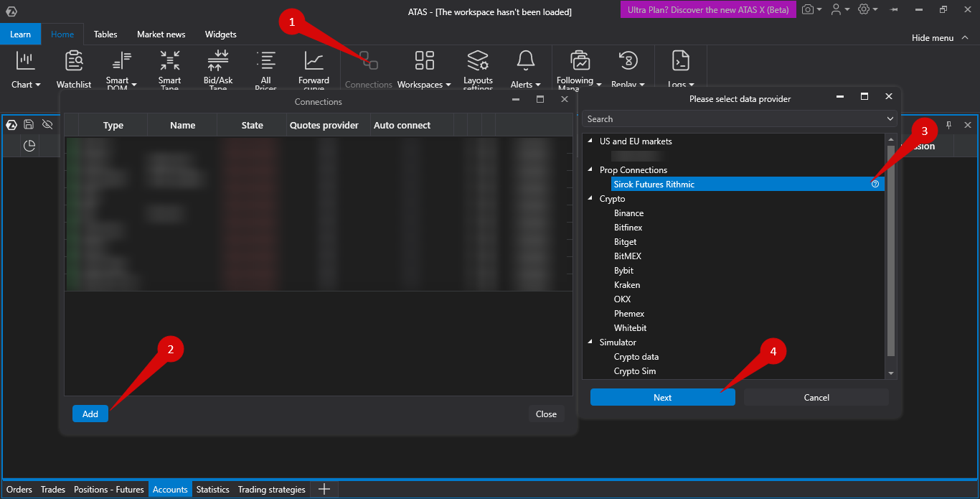Click the Add button in Connections
The image size is (980, 499).
[90, 414]
